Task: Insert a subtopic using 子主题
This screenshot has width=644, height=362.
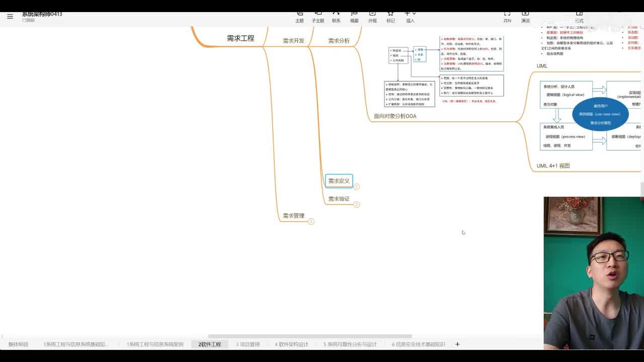Action: coord(318,17)
